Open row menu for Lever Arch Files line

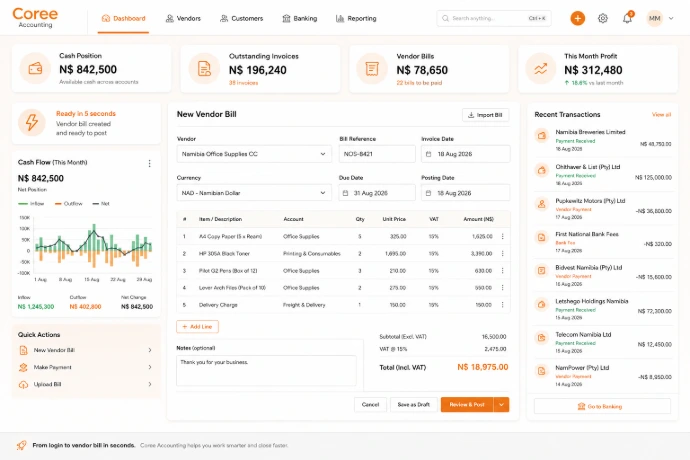[x=503, y=287]
